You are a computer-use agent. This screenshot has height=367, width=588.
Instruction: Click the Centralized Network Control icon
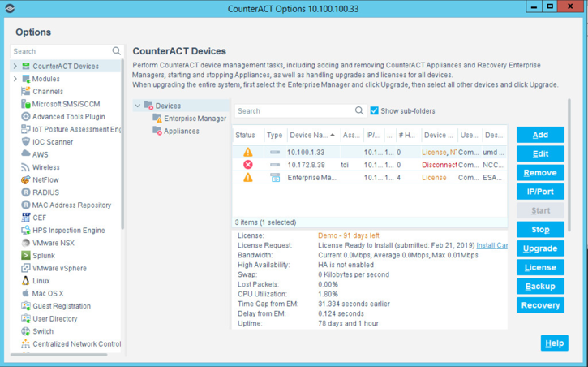click(25, 343)
